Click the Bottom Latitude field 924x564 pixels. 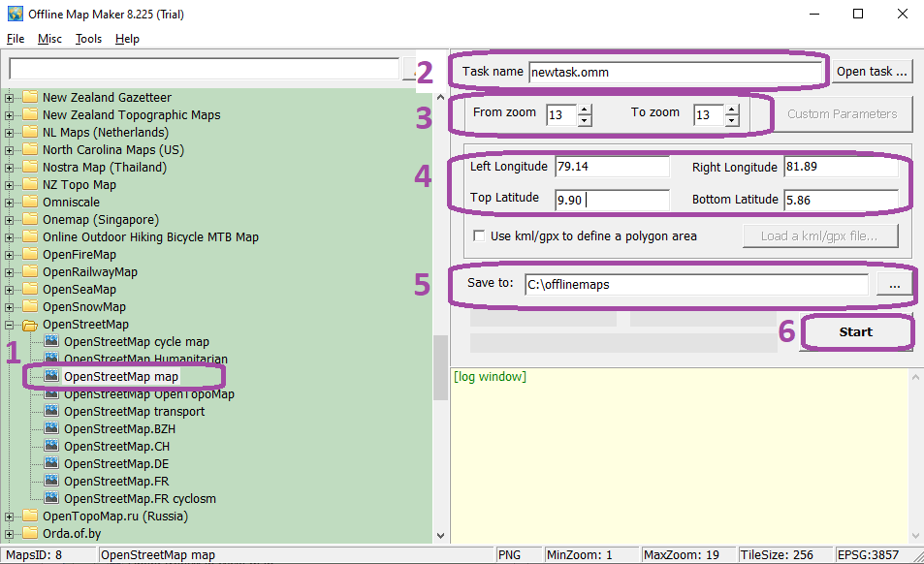tap(841, 201)
